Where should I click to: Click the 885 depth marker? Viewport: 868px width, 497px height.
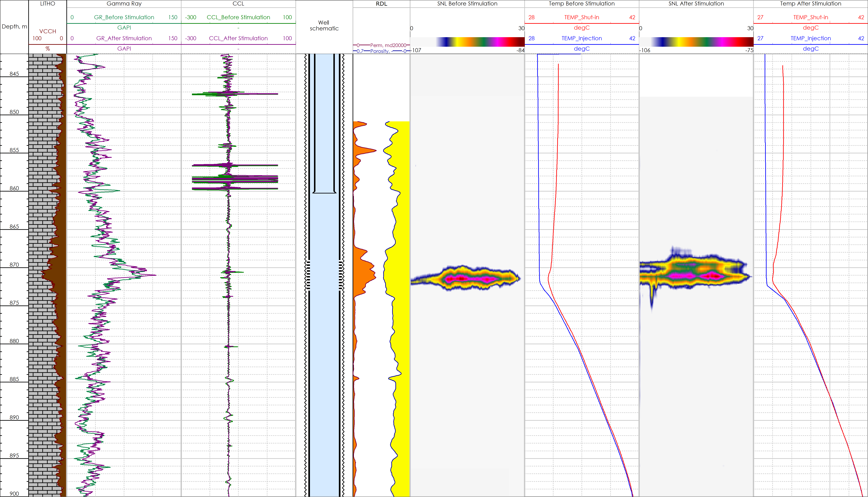coord(14,379)
